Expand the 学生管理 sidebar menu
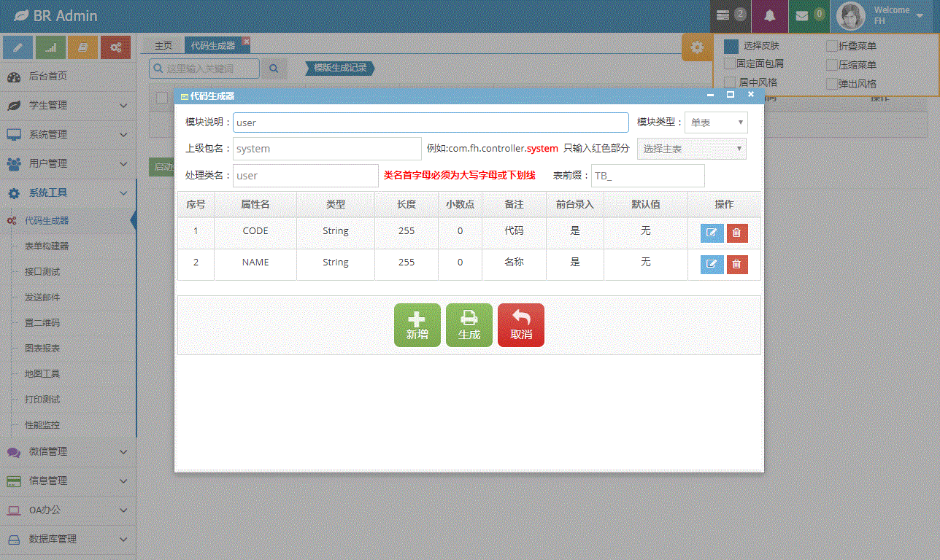The image size is (940, 560). (x=68, y=105)
